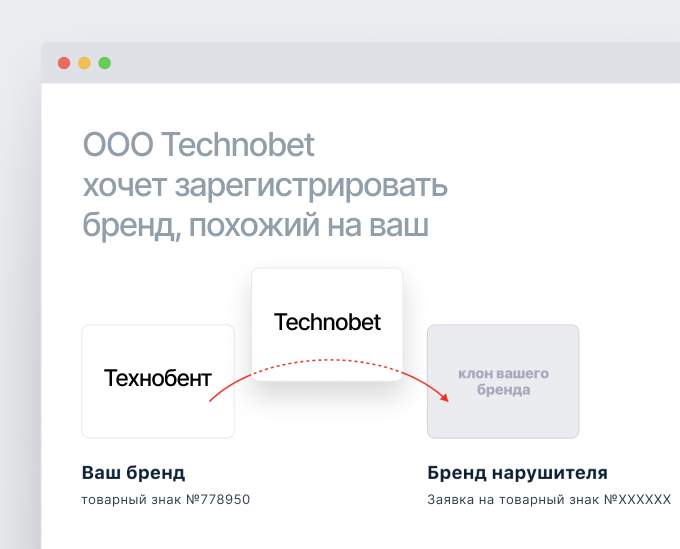Click the heading line "хочет зарегистрировать"

(x=265, y=186)
